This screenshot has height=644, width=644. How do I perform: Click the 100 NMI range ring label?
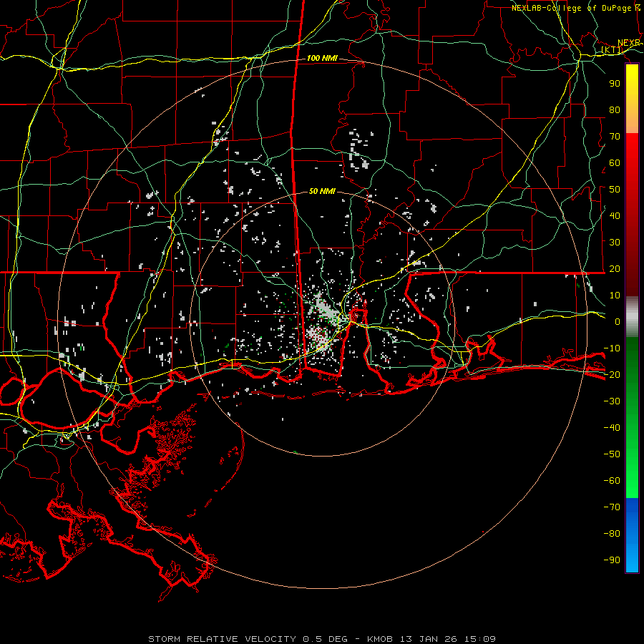(322, 59)
